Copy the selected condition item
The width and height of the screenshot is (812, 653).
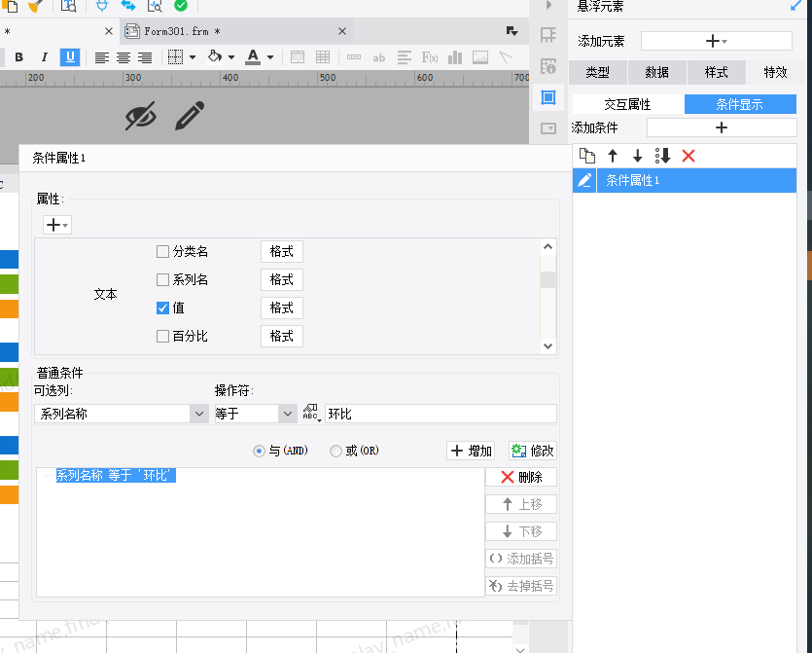[x=587, y=156]
